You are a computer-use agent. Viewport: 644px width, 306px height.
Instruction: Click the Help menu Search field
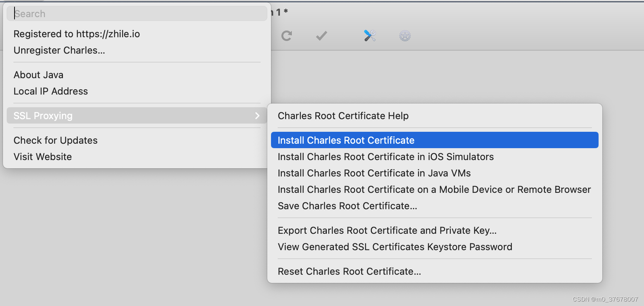click(x=137, y=14)
